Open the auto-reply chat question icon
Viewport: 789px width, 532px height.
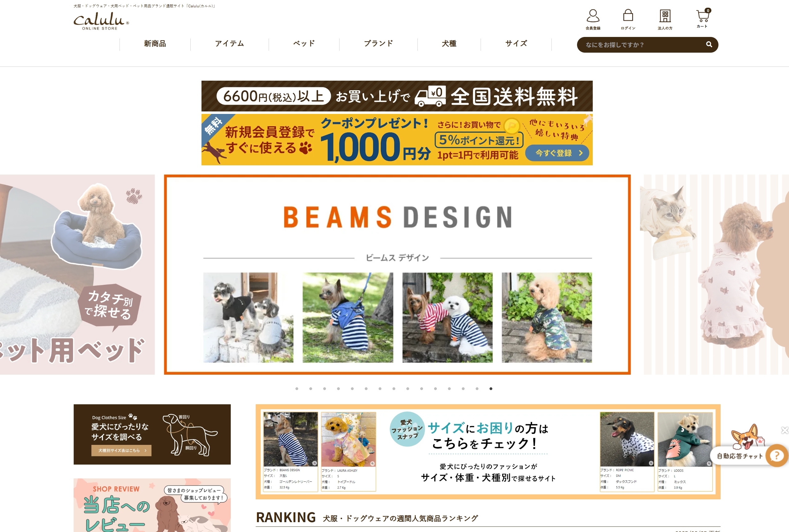(x=777, y=456)
